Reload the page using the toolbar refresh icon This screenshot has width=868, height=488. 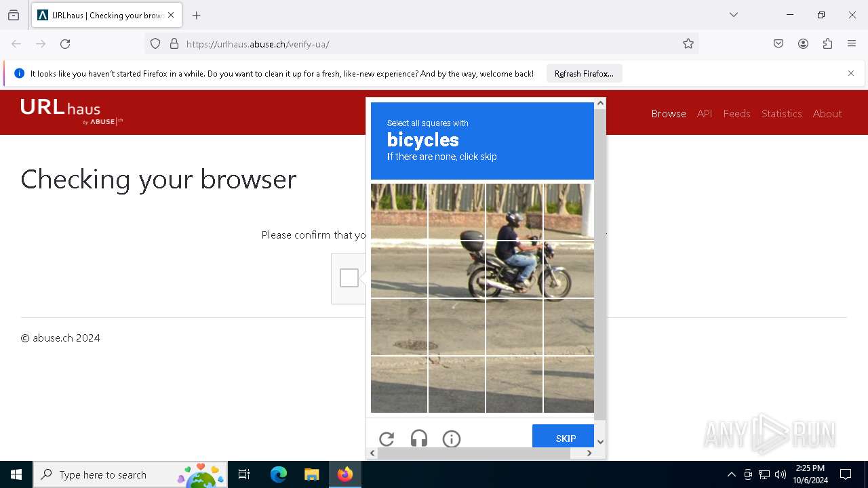coord(65,44)
